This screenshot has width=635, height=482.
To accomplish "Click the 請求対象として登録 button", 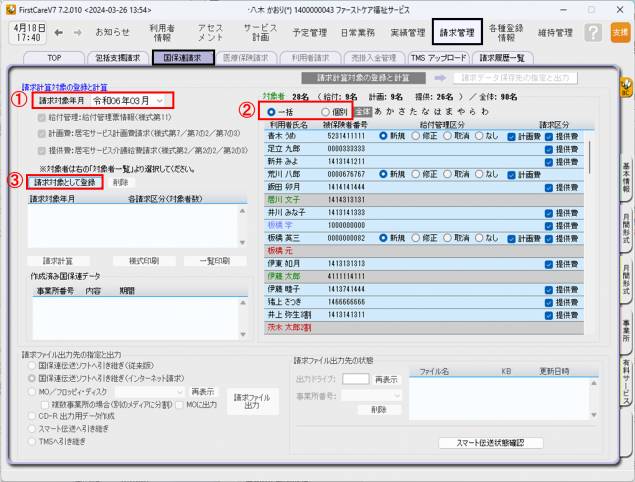I will [66, 183].
